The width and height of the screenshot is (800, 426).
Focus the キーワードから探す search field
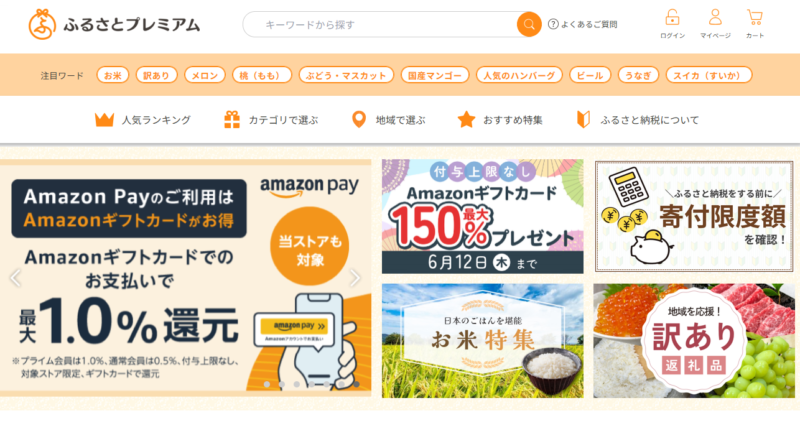[380, 24]
